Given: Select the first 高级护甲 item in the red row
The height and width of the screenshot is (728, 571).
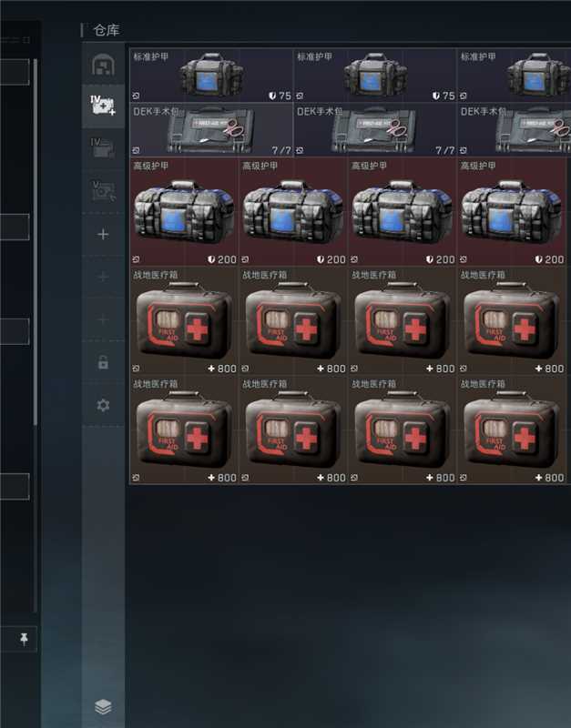Looking at the screenshot, I should [x=184, y=212].
